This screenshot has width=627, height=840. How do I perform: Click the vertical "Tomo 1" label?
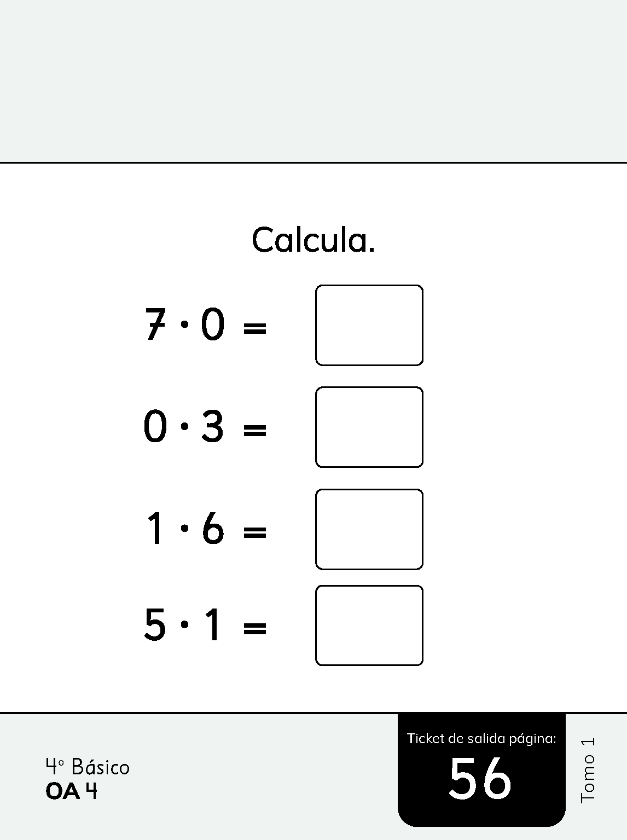coord(587,770)
